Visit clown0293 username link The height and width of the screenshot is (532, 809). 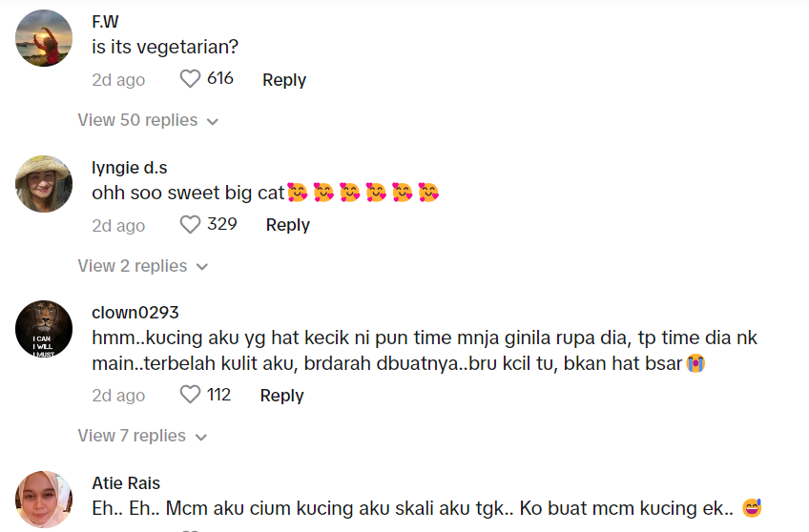135,313
